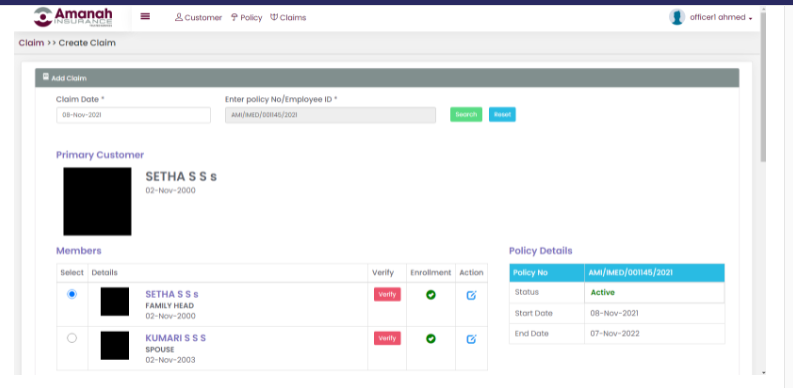Click the Claims menu icon
The height and width of the screenshot is (388, 793).
click(x=274, y=17)
